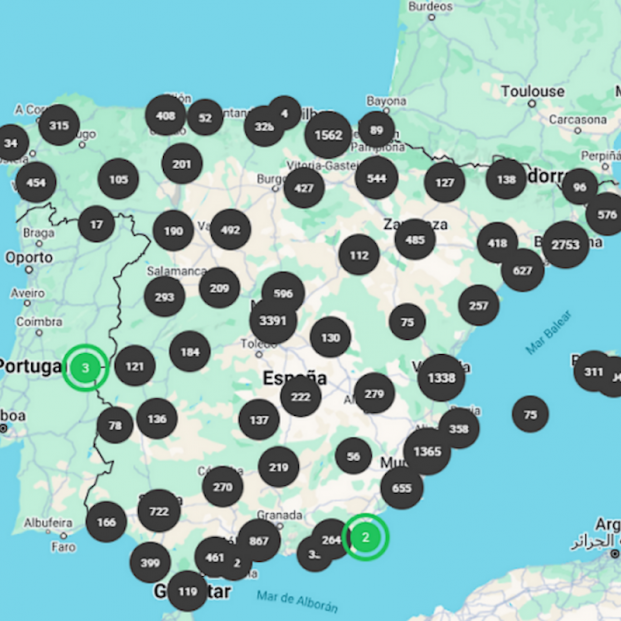The width and height of the screenshot is (621, 621).
Task: Expand the 596 cluster marker
Action: 283,293
